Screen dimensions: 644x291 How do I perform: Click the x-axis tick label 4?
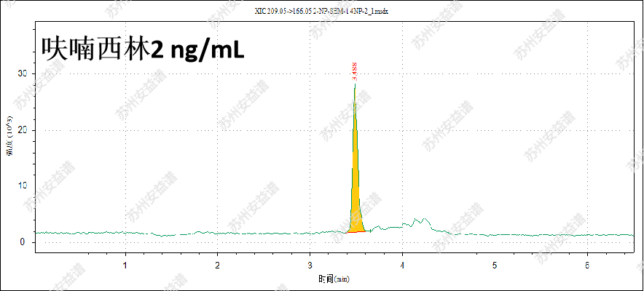coord(402,266)
